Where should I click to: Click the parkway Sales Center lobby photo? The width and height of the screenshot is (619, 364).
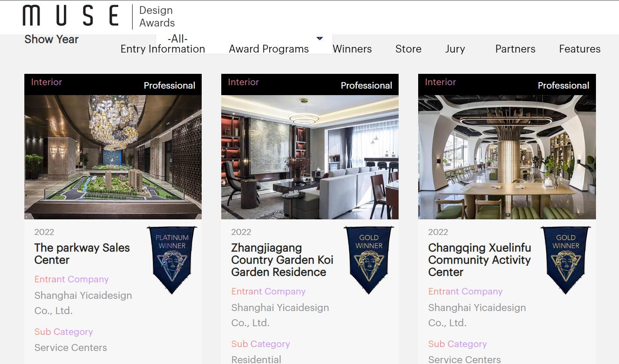(113, 157)
